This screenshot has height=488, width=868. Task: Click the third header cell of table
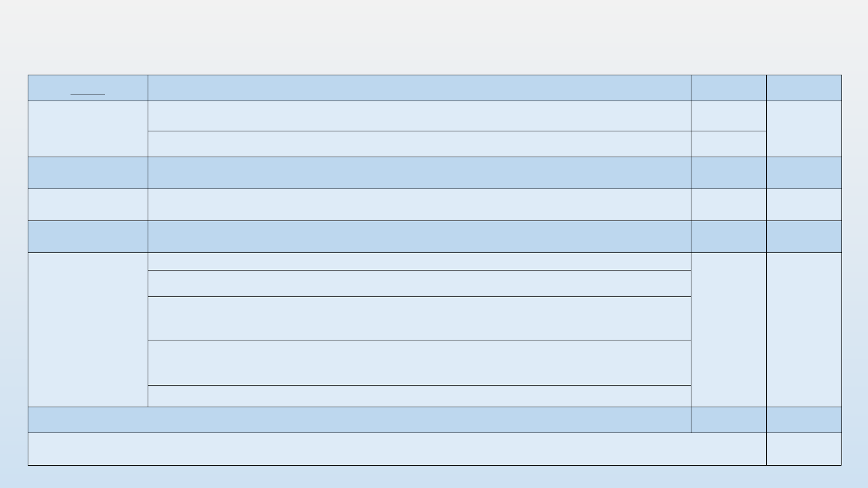(x=728, y=88)
